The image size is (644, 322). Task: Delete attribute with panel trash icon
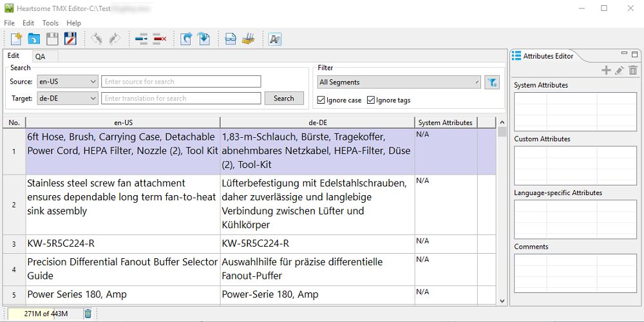633,70
